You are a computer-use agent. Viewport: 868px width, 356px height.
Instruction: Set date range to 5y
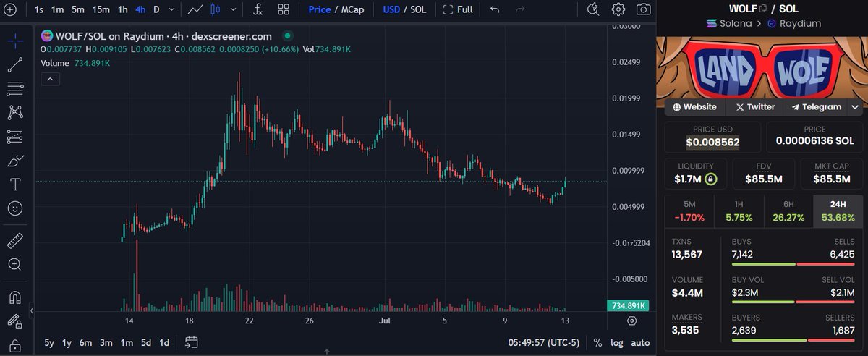coord(49,342)
